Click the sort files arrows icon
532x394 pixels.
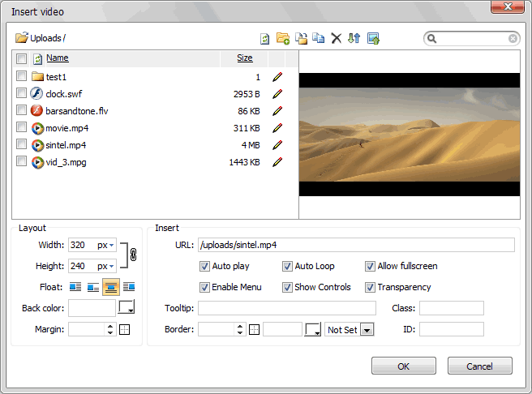(354, 38)
